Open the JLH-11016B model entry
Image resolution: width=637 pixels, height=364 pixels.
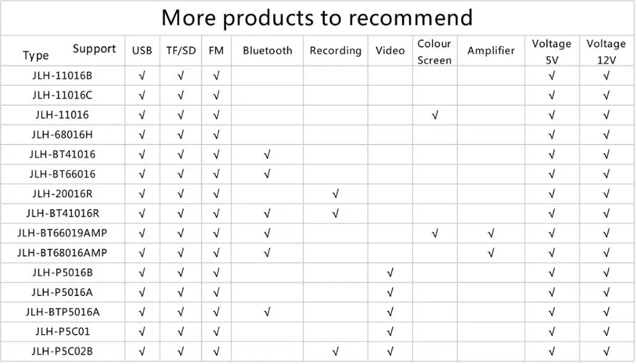(x=62, y=76)
